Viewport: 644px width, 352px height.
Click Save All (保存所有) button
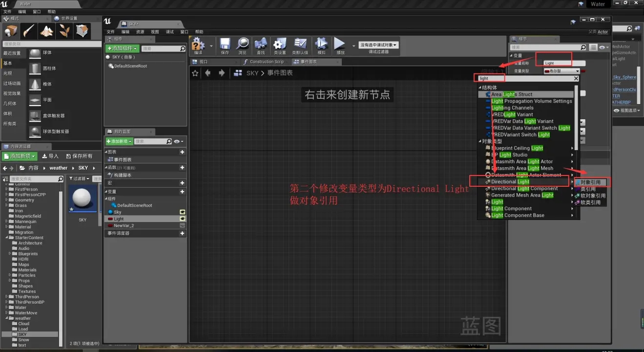[79, 156]
